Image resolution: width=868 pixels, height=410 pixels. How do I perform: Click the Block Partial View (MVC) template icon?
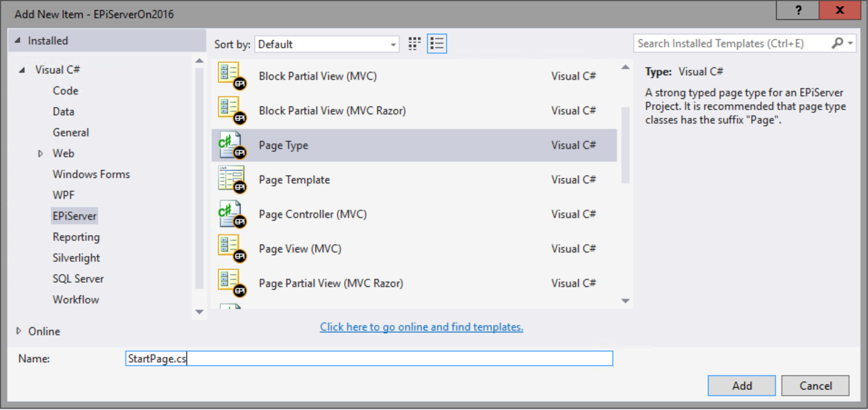[231, 76]
